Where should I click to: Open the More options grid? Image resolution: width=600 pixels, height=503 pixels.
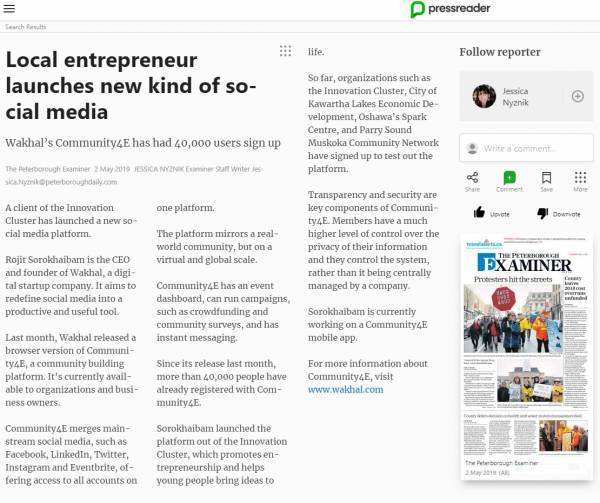(x=581, y=177)
